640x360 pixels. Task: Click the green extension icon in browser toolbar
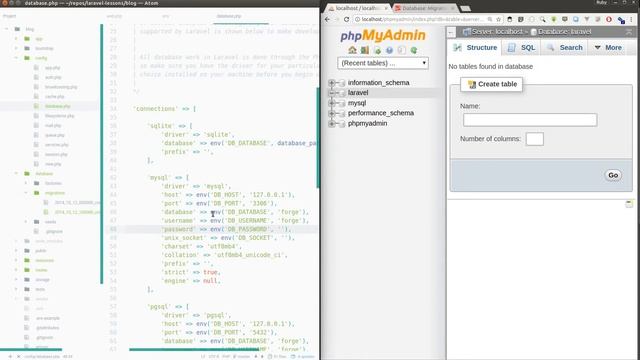coord(554,19)
